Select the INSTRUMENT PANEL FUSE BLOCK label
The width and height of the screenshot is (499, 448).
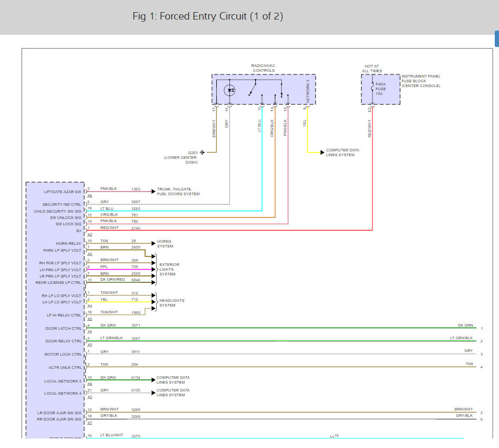tap(421, 81)
